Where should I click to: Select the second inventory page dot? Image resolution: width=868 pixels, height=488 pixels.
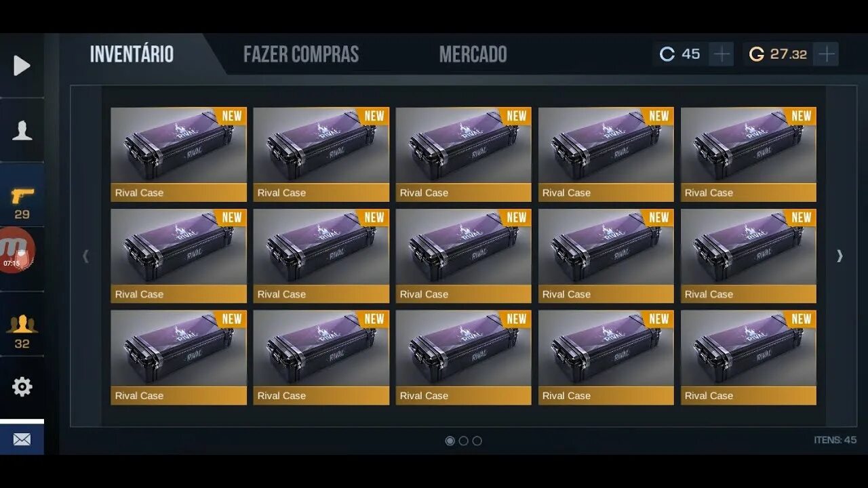[x=463, y=441]
